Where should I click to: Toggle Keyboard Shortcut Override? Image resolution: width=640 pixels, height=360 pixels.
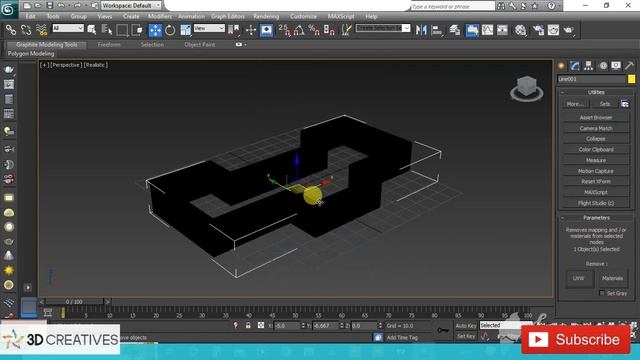click(x=267, y=30)
